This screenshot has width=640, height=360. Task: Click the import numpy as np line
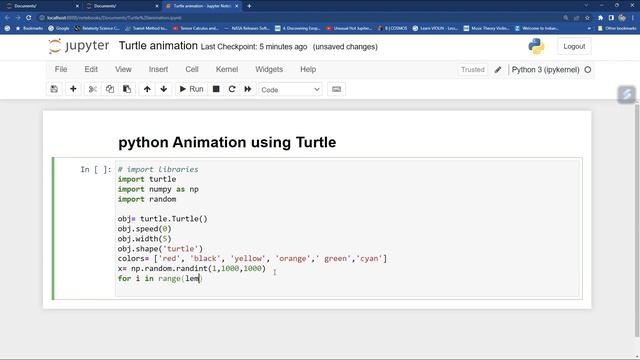tap(158, 189)
